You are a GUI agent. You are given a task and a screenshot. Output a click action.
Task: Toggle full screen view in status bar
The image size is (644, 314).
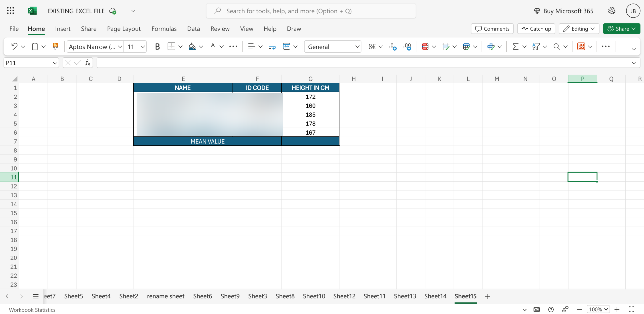point(631,309)
